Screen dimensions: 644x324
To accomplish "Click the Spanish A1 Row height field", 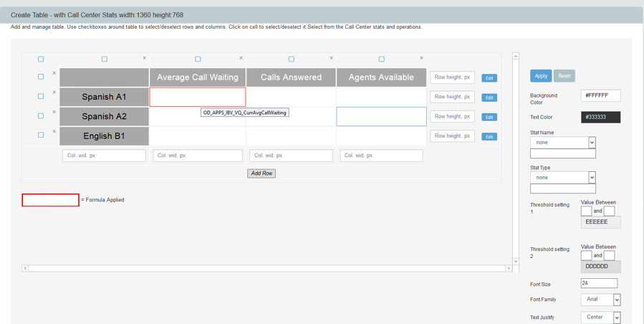I will pos(452,97).
